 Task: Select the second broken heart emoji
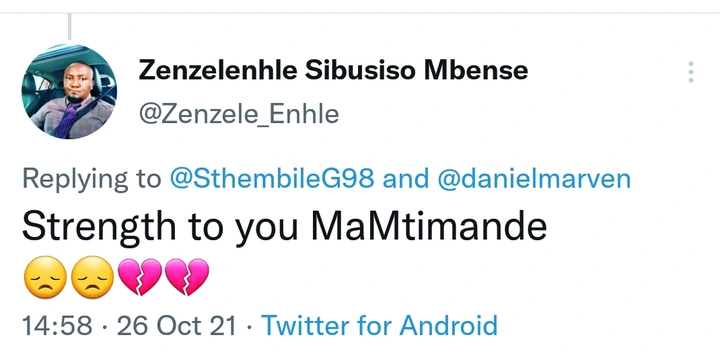[x=187, y=277]
